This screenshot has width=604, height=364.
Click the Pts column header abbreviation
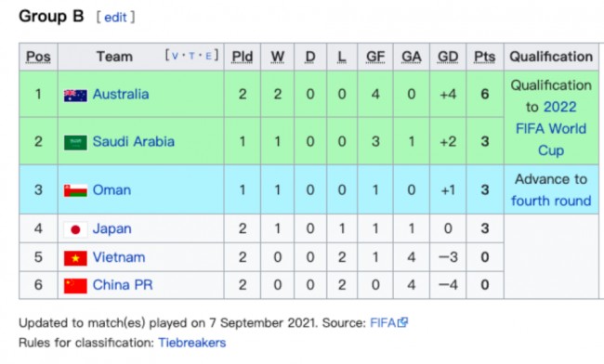484,57
